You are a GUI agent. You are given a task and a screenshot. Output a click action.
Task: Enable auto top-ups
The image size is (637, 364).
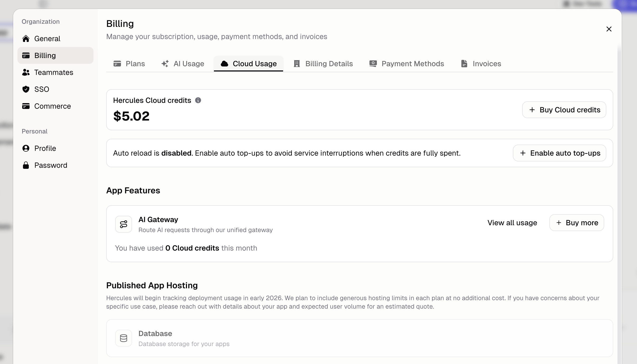559,153
